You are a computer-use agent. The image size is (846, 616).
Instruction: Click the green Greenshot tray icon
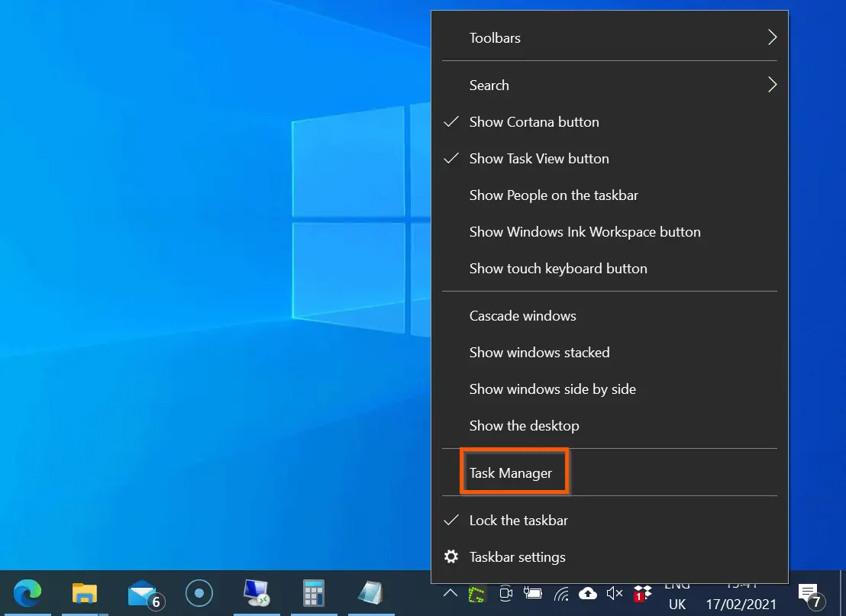477,594
